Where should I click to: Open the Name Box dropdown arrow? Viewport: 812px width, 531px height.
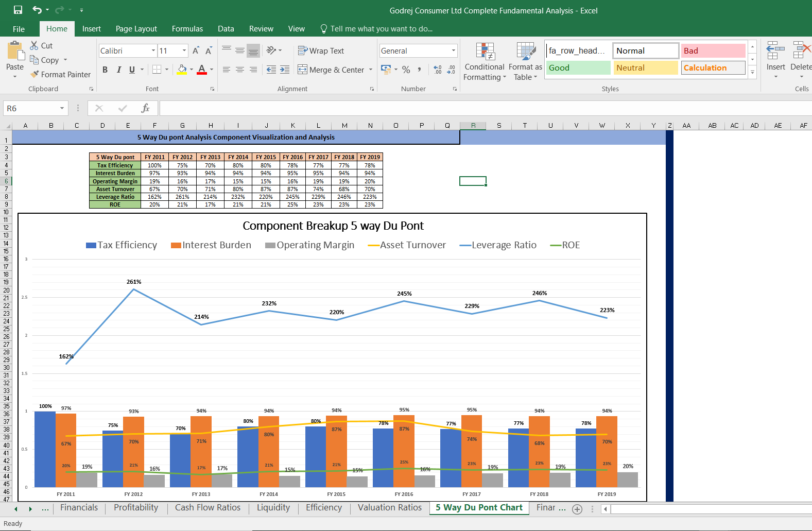pos(62,108)
